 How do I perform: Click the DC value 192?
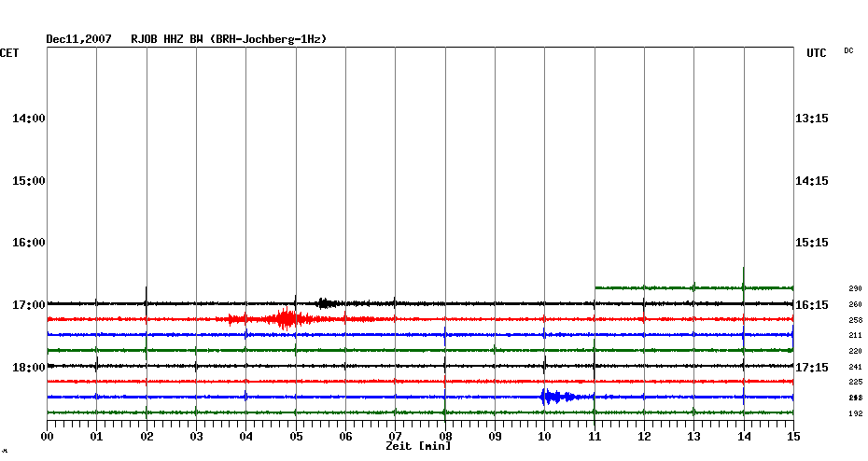point(855,412)
